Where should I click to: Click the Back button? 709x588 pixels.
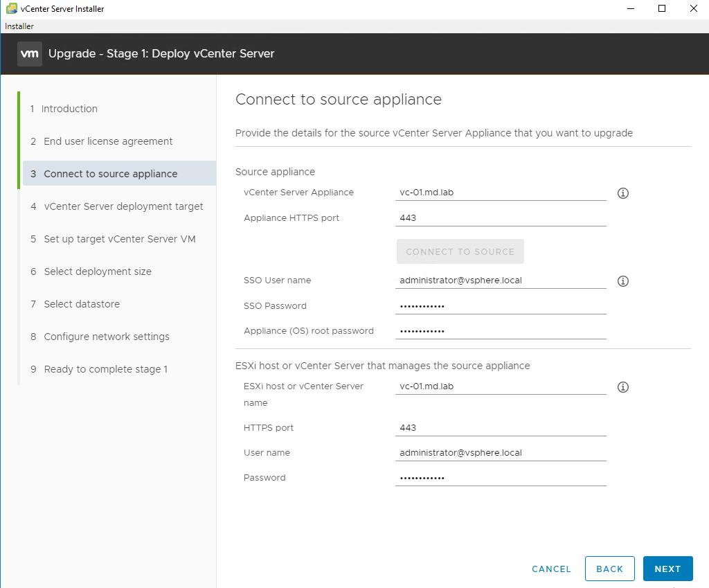tap(609, 569)
